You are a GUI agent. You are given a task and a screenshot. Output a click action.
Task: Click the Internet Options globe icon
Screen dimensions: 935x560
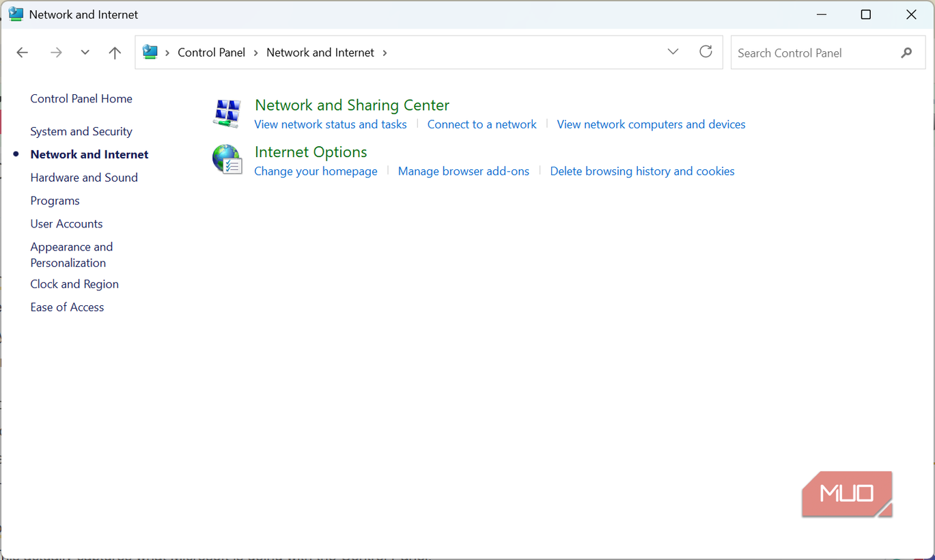pyautogui.click(x=227, y=159)
